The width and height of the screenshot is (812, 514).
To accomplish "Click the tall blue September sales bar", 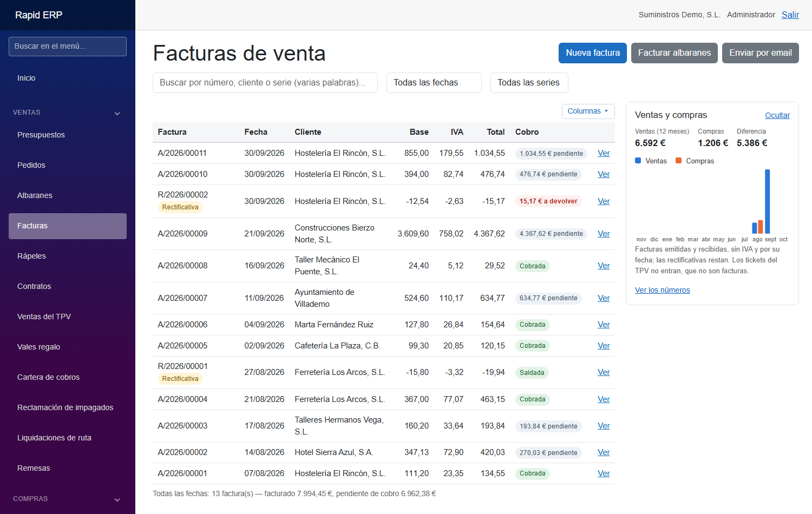I will tap(767, 201).
